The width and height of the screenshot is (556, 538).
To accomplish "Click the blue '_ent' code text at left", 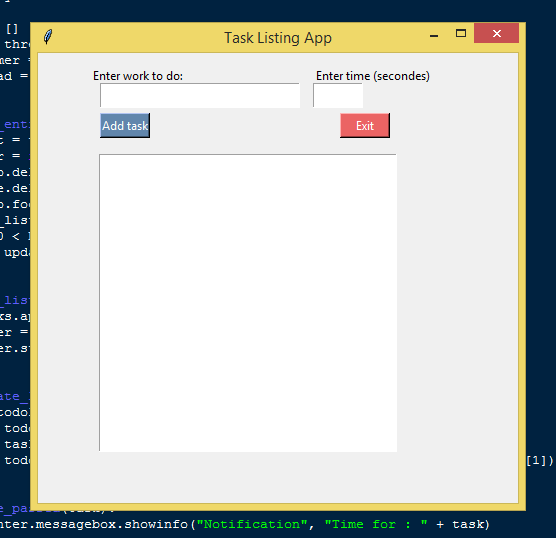I will pyautogui.click(x=15, y=124).
